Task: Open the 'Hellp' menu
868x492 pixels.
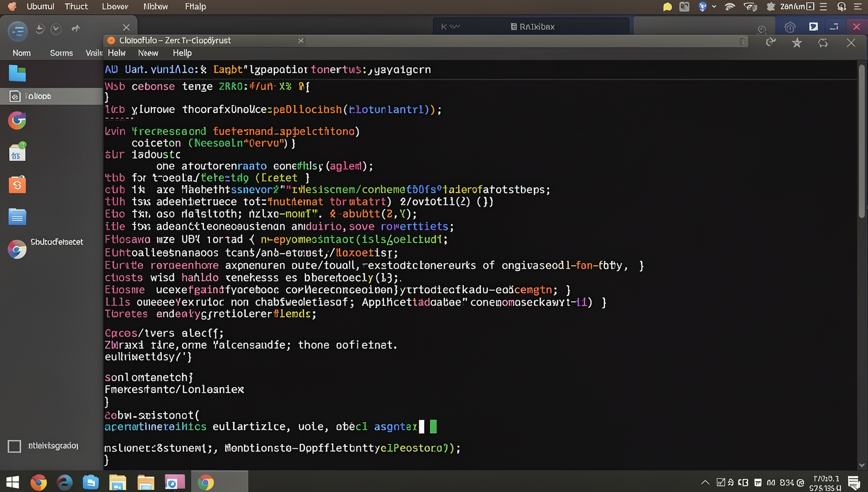Action: pyautogui.click(x=182, y=53)
